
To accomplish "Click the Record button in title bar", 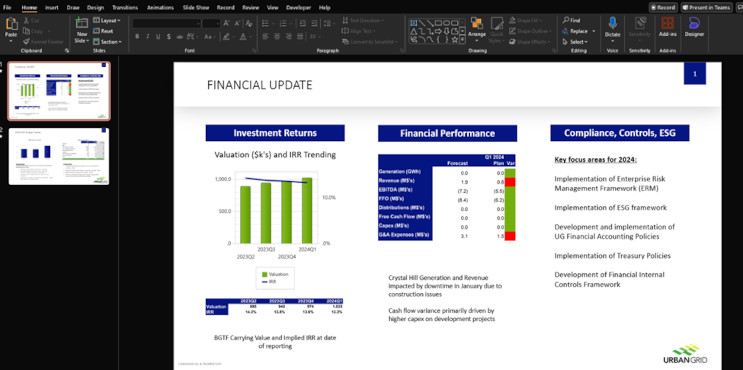I will click(663, 7).
